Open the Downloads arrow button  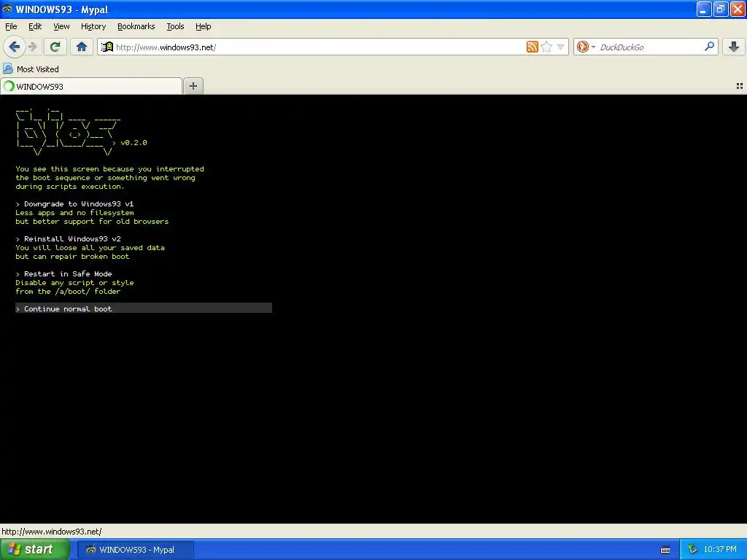coord(734,47)
